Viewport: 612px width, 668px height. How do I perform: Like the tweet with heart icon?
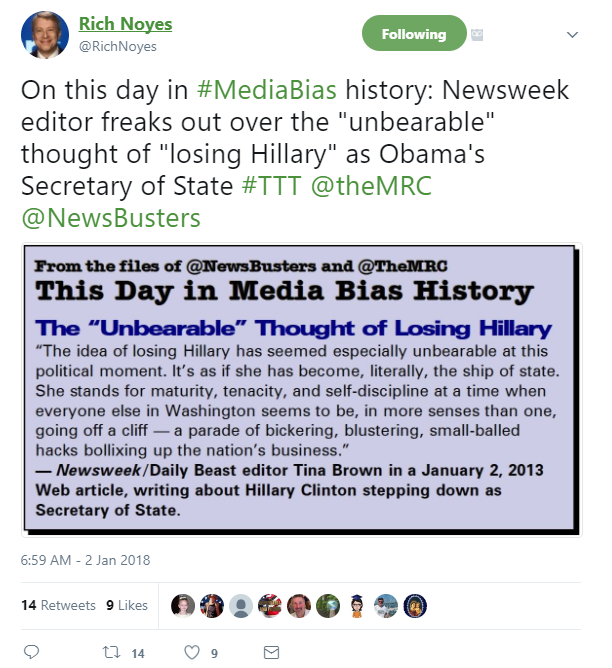[x=192, y=652]
